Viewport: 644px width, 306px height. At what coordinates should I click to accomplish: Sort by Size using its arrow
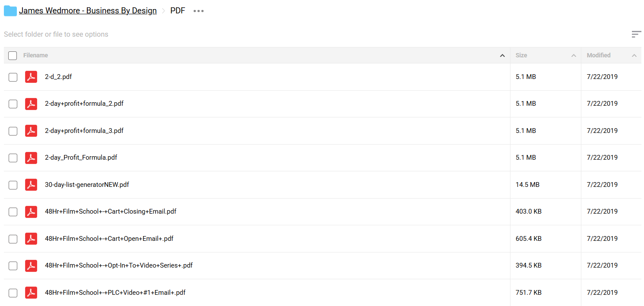click(x=574, y=56)
